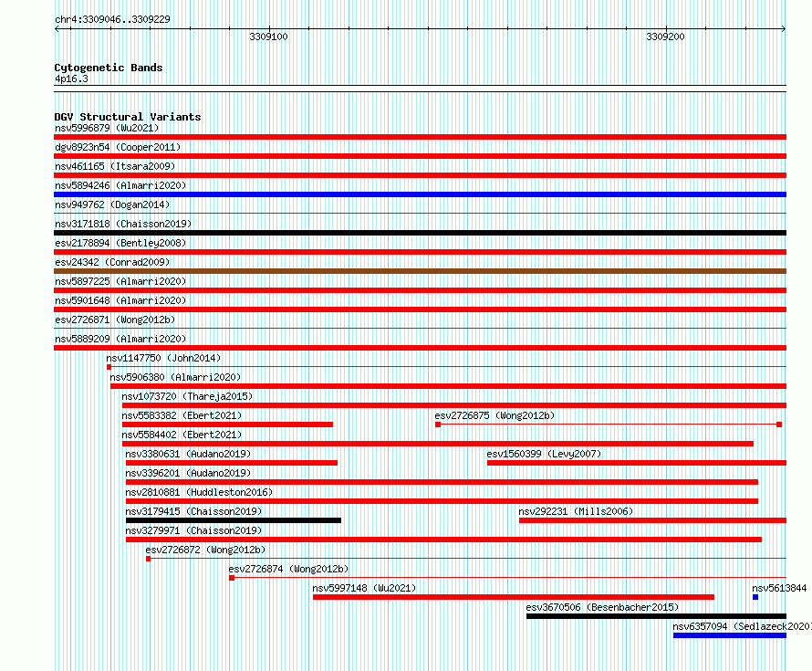
Task: Select nsv3380631 (Audano2019) label
Action: (188, 454)
